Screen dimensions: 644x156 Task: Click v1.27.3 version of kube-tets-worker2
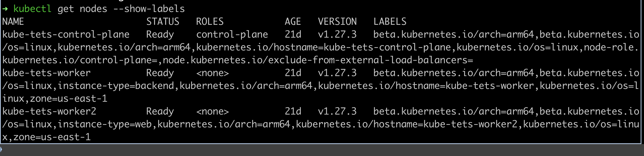[x=337, y=111]
